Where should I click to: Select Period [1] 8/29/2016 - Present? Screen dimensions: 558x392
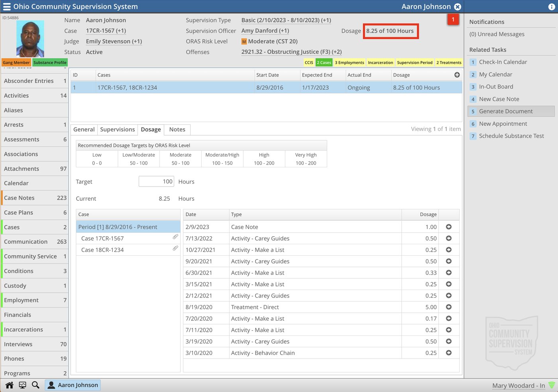[128, 227]
